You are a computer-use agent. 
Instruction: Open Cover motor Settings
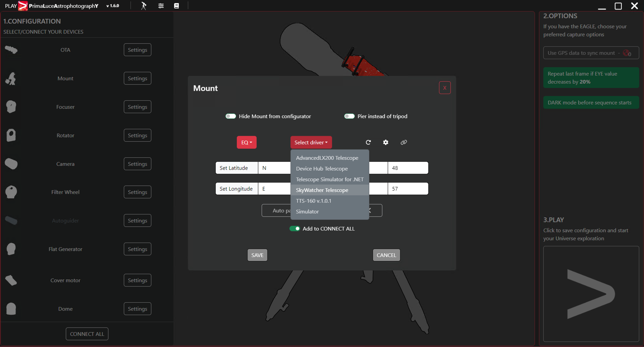tap(138, 280)
